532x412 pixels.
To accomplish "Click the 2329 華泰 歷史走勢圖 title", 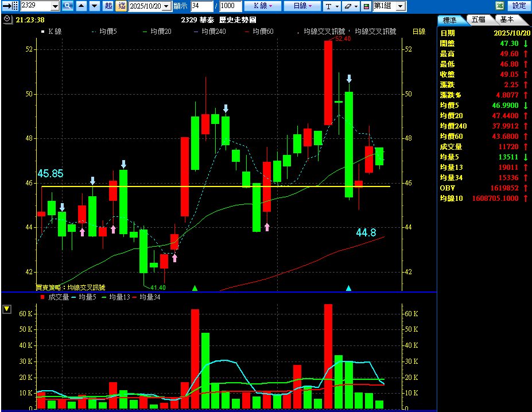I will pyautogui.click(x=219, y=20).
